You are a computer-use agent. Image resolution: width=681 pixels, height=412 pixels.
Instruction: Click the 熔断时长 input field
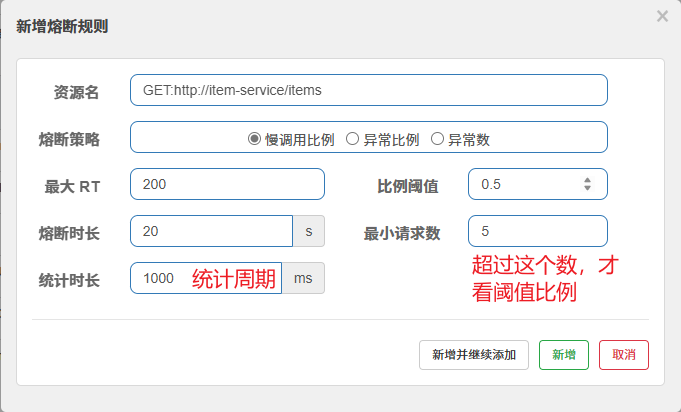tap(211, 231)
